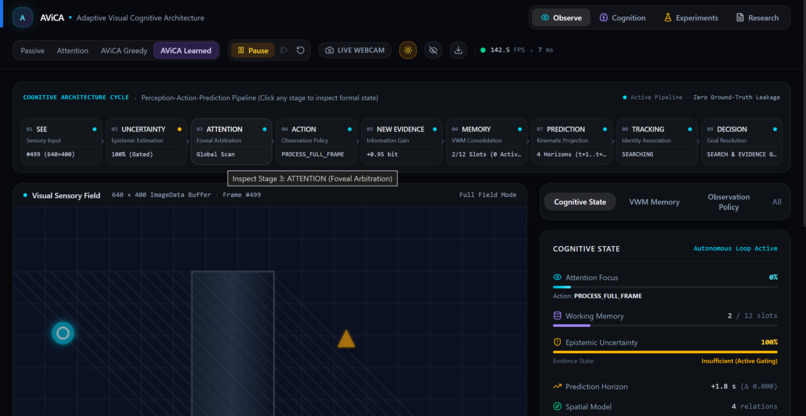This screenshot has width=806, height=416.
Task: Switch to the All tab
Action: point(777,202)
